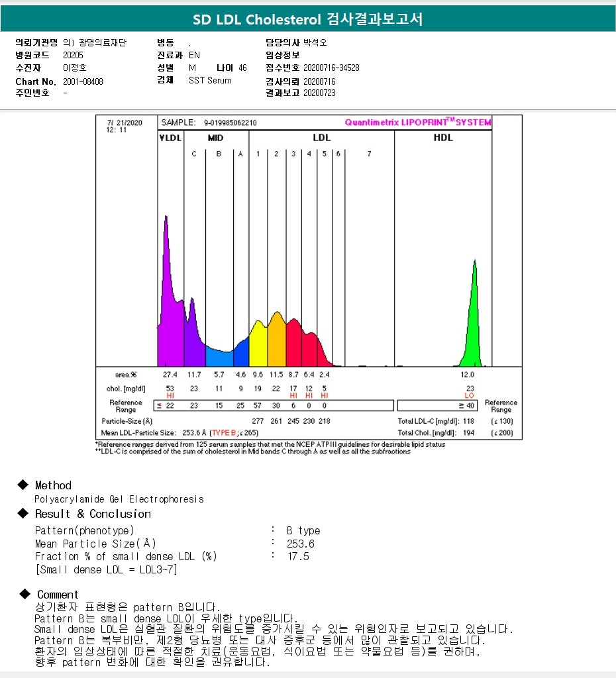This screenshot has height=678, width=616.
Task: Click the MID column header
Action: tap(215, 138)
